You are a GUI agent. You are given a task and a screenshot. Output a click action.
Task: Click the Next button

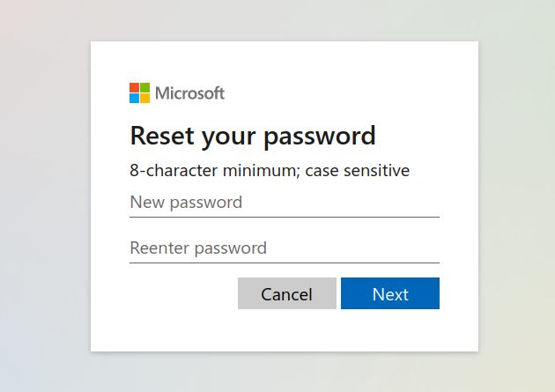(390, 293)
